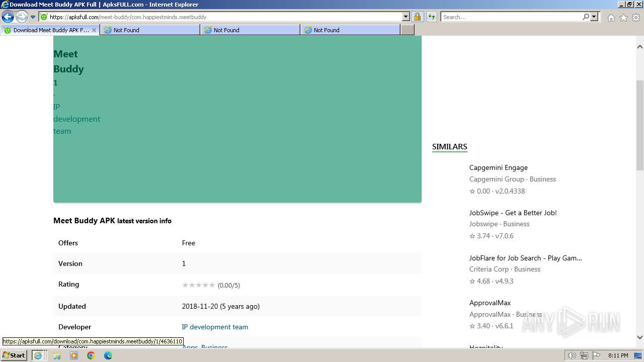This screenshot has width=644, height=362.
Task: Launch Google Chrome from the taskbar
Action: 91,355
